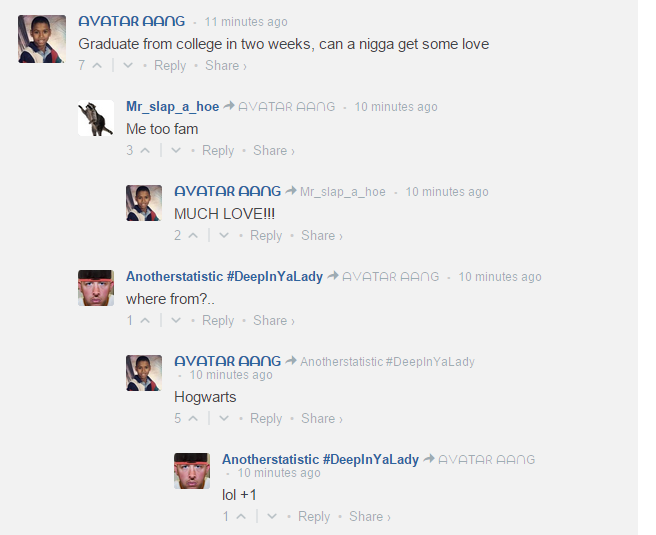
Task: Upvote the 'Hogwarts' comment
Action: click(x=193, y=418)
